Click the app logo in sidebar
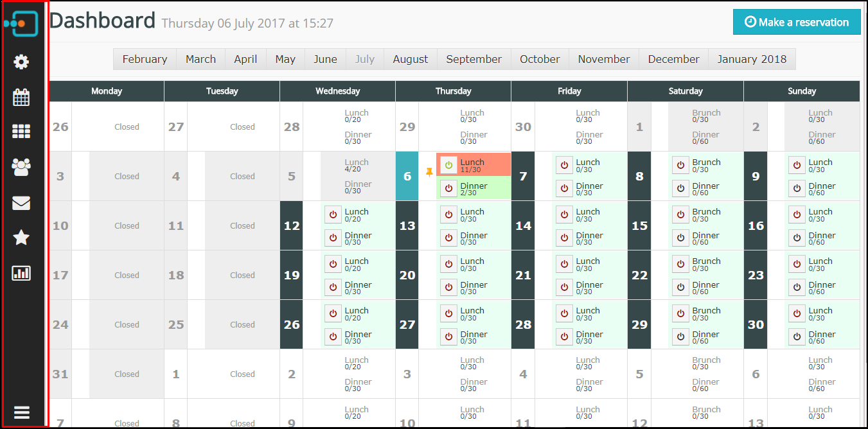 (21, 24)
